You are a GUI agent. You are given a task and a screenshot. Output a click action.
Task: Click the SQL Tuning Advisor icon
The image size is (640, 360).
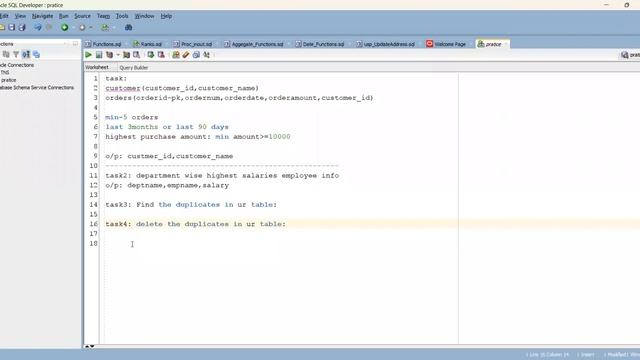pyautogui.click(x=136, y=55)
